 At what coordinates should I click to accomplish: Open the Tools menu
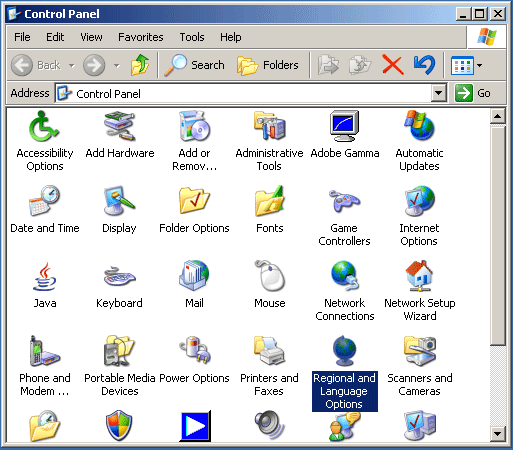click(x=192, y=37)
